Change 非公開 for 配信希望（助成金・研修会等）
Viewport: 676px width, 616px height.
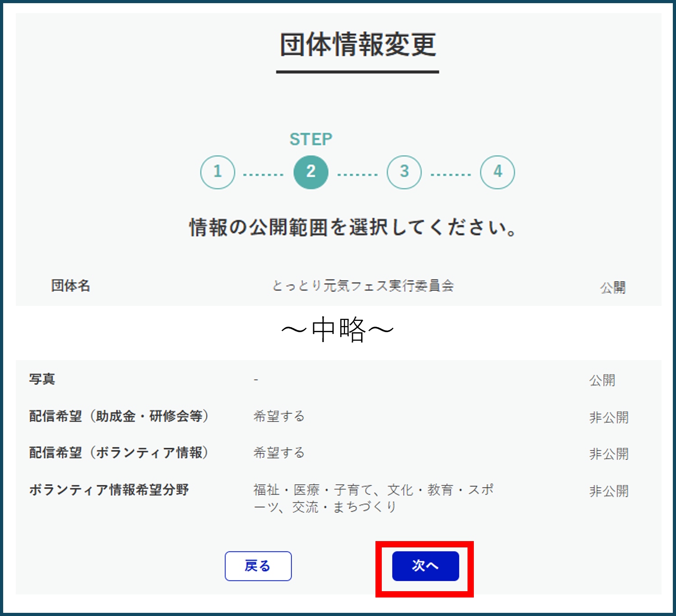pos(609,417)
